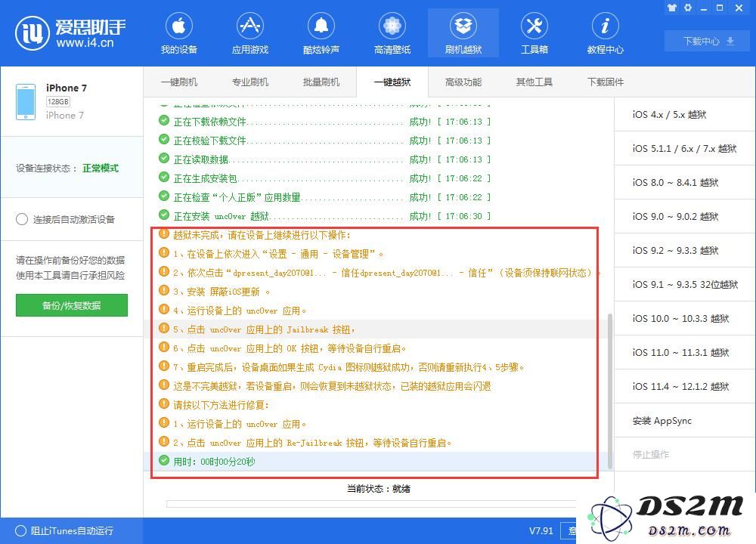Click 128GB storage label

[x=58, y=102]
